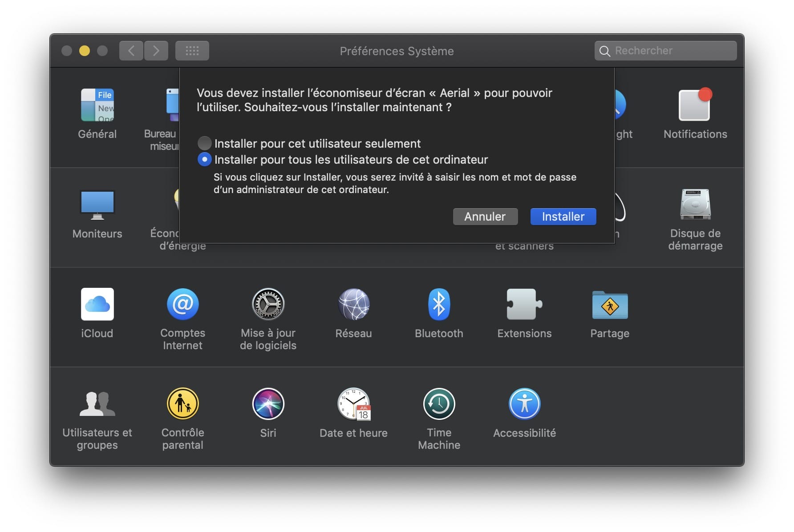
Task: Open the Bluetooth preferences pane
Action: coord(439,304)
